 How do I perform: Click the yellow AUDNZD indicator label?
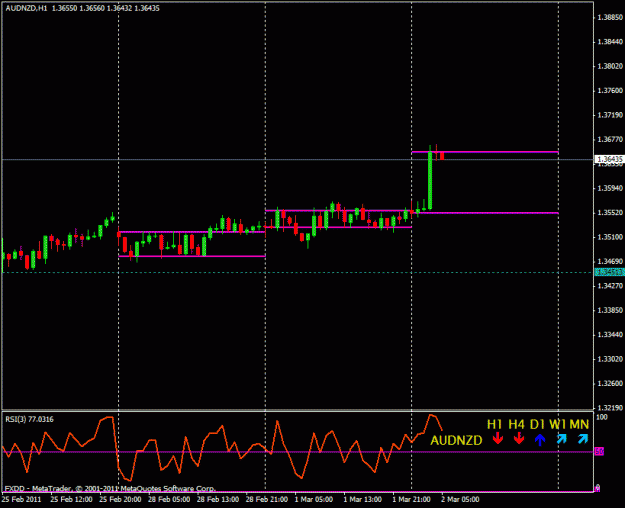(456, 440)
